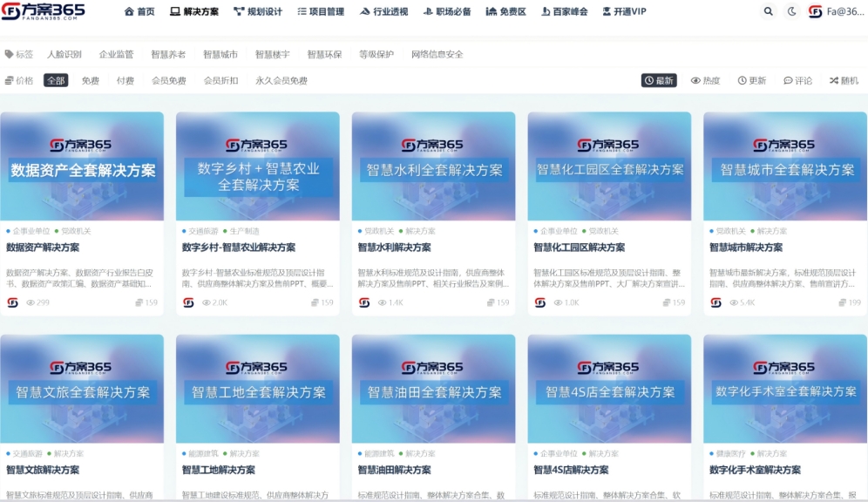Open 行业透视 menu item

[x=384, y=11]
